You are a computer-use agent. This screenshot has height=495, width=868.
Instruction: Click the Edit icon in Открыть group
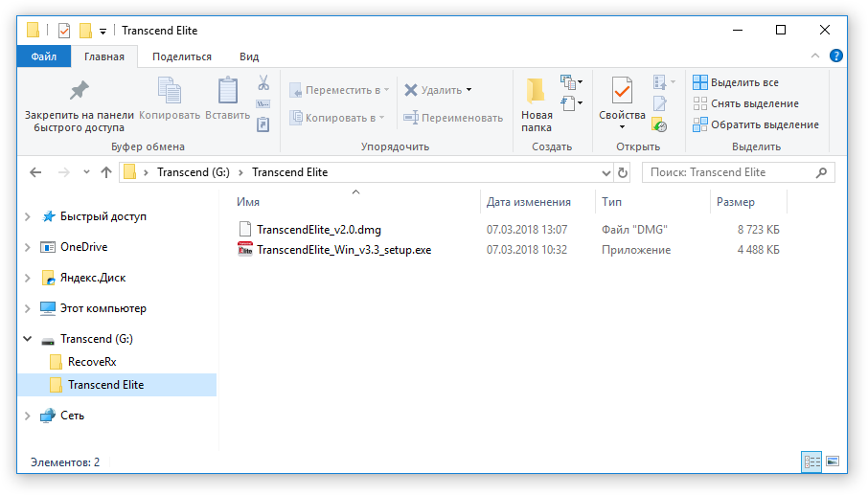(660, 103)
